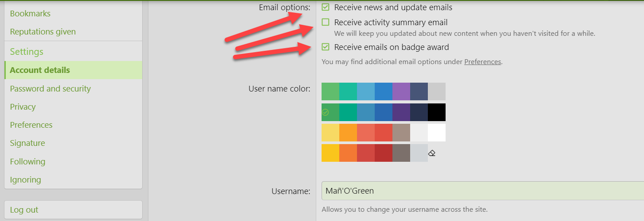Go to Signature settings

pyautogui.click(x=27, y=143)
